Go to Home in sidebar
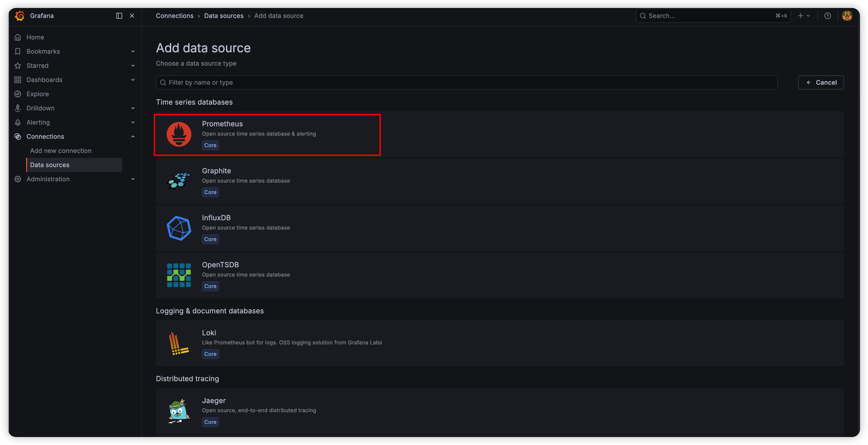 click(35, 37)
